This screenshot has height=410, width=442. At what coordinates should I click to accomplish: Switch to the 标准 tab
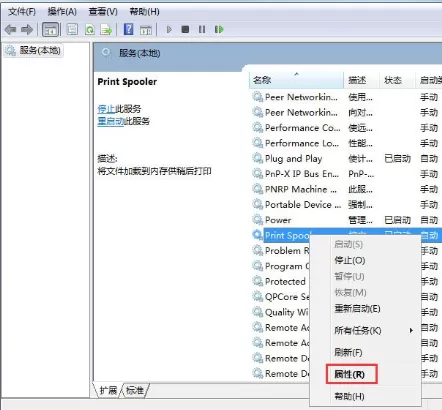[x=135, y=390]
